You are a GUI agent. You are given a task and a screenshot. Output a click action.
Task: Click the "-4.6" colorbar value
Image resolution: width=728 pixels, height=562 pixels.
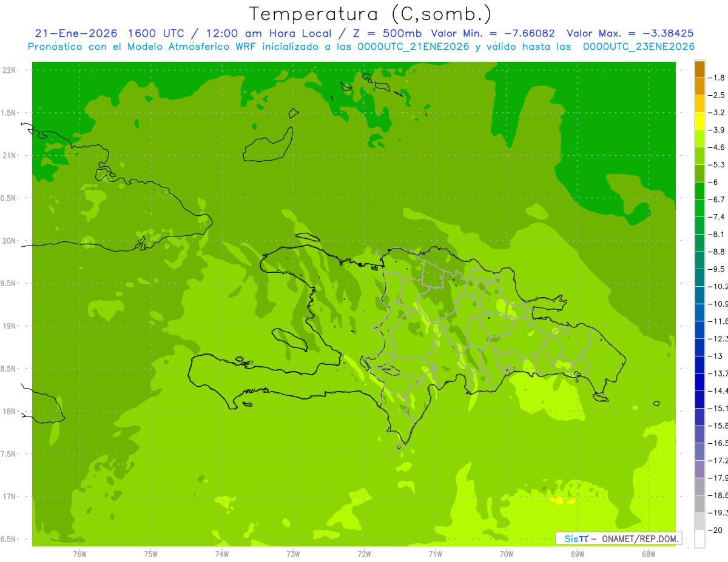click(x=716, y=147)
